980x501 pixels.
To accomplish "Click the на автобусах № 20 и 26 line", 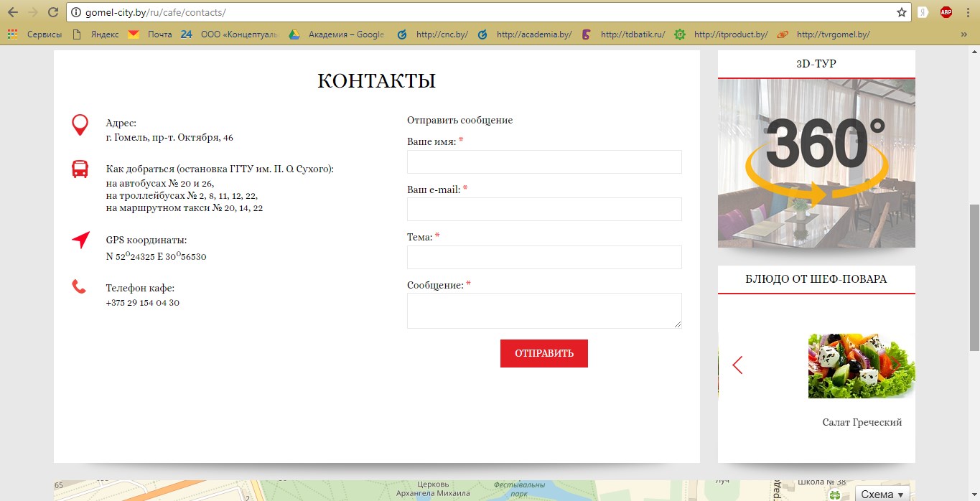I will click(x=159, y=183).
